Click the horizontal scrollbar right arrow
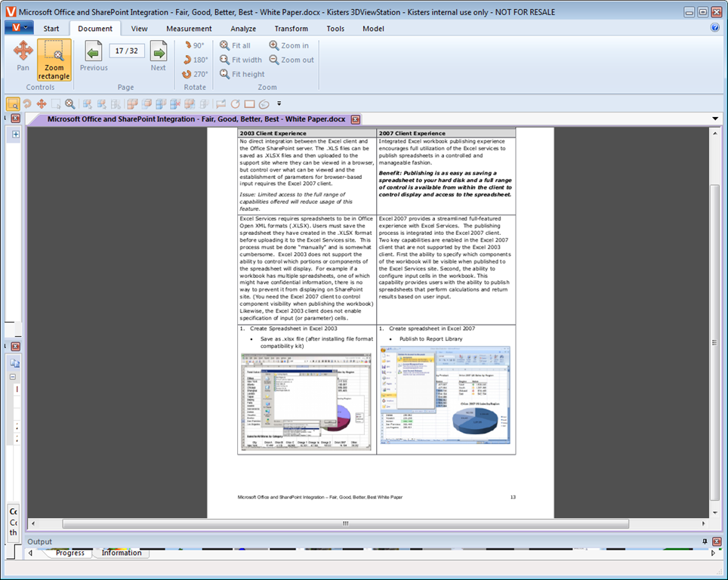728x580 pixels. tap(704, 524)
